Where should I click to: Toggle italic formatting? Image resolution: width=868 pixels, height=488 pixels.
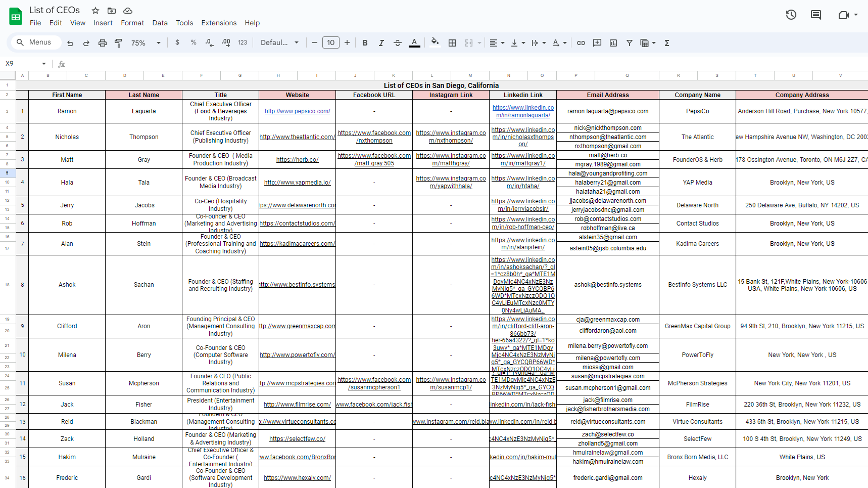381,43
